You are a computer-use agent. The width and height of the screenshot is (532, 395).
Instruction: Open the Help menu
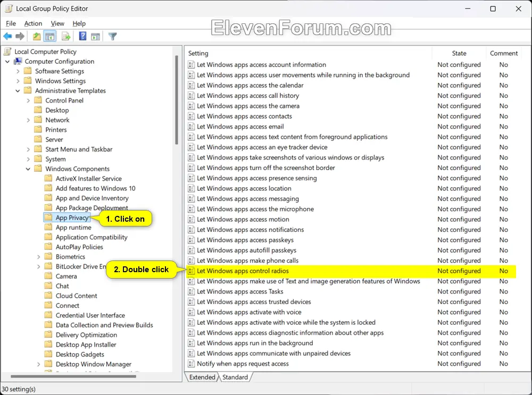(x=79, y=23)
